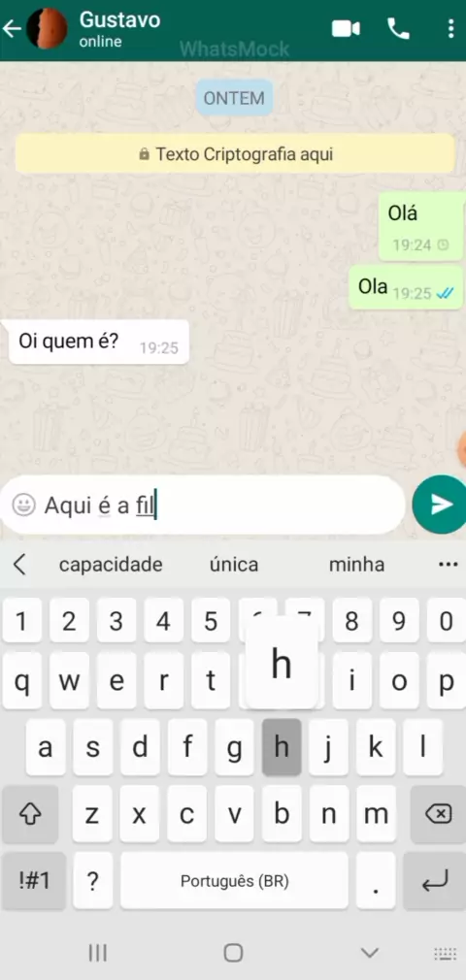Start a video call with Gustavo
The width and height of the screenshot is (466, 980).
346,29
